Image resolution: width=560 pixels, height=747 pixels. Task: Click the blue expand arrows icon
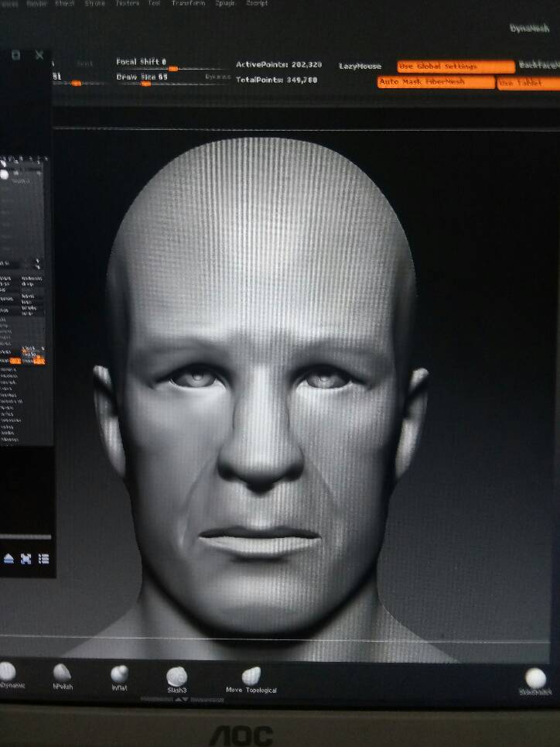pos(26,558)
